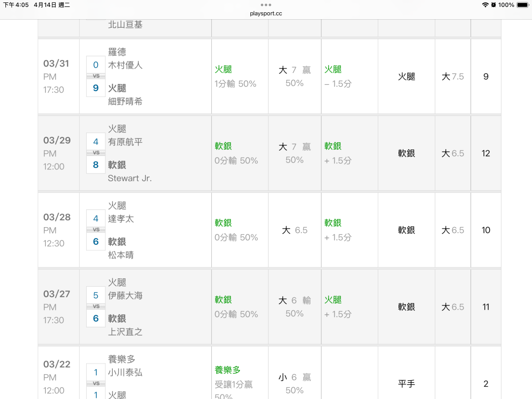This screenshot has width=532, height=399.
Task: Click the VS badge in 03/31 game
Action: pyautogui.click(x=96, y=76)
